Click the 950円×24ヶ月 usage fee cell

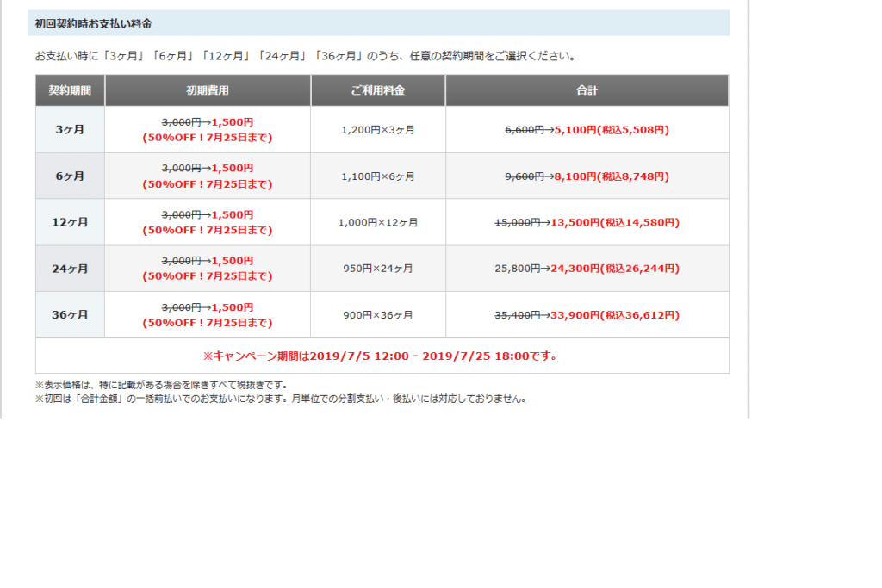(378, 269)
